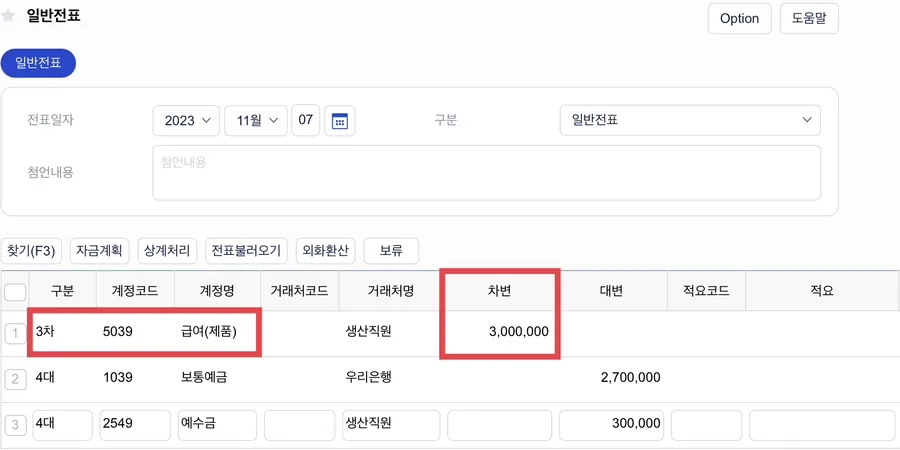This screenshot has height=450, width=900.
Task: Click the 전표불러오기 button
Action: tap(246, 251)
